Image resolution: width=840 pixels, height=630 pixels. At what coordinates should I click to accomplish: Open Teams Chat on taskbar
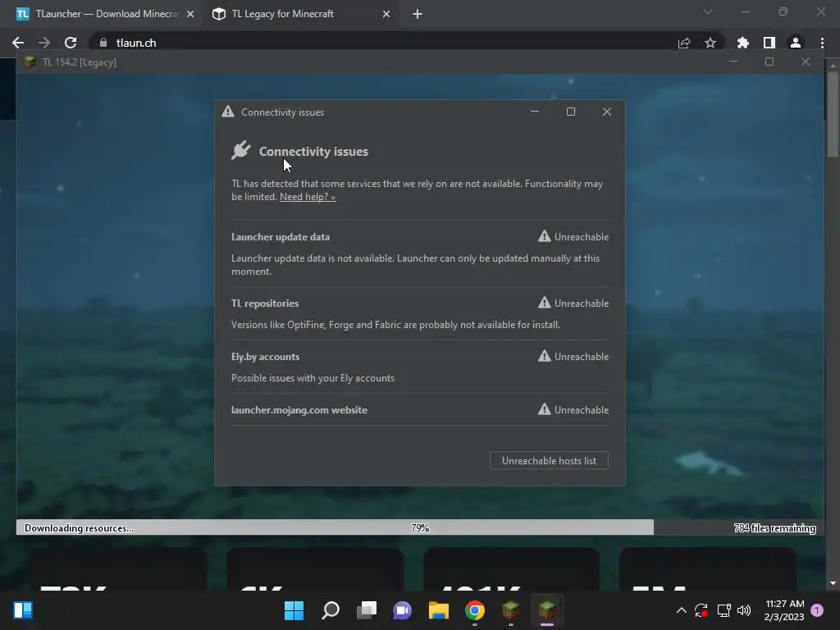(402, 610)
